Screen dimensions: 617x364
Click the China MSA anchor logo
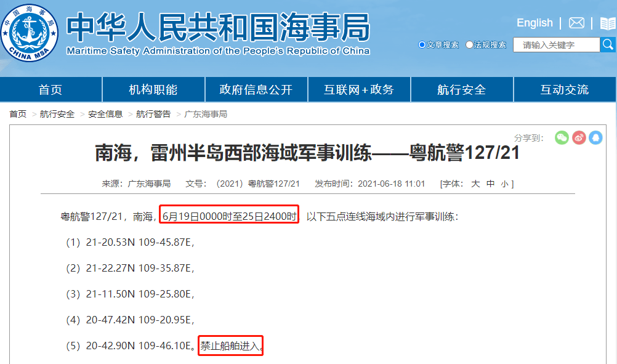(30, 33)
